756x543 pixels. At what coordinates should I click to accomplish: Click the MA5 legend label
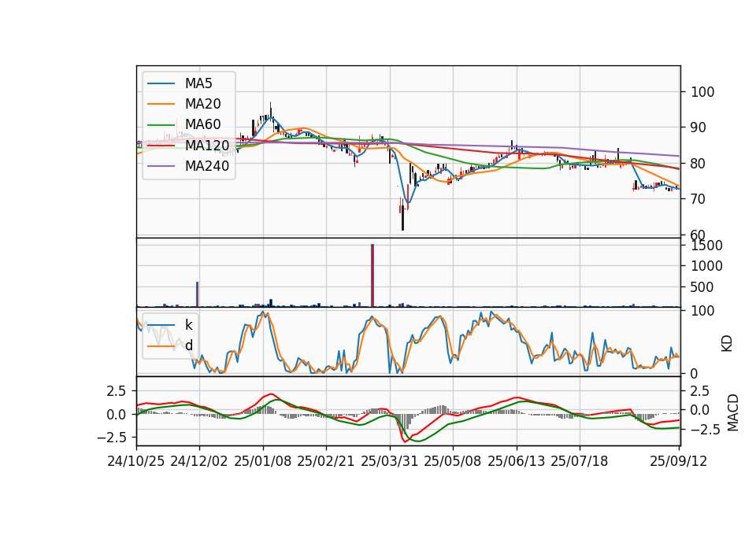(x=198, y=83)
